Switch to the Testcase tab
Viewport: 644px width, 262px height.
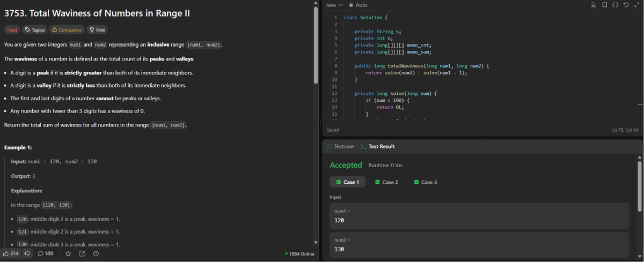click(340, 146)
